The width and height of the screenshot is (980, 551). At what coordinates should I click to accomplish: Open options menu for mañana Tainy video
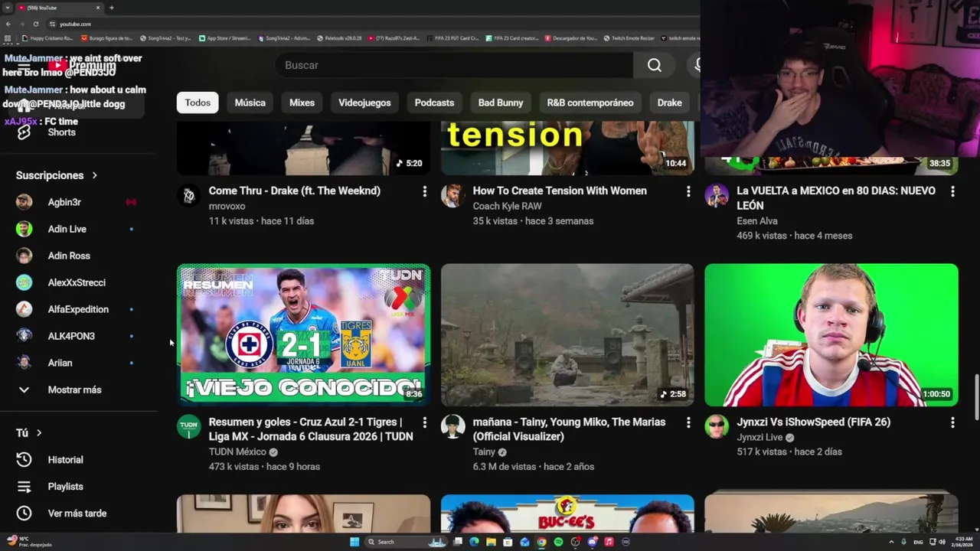click(x=688, y=422)
